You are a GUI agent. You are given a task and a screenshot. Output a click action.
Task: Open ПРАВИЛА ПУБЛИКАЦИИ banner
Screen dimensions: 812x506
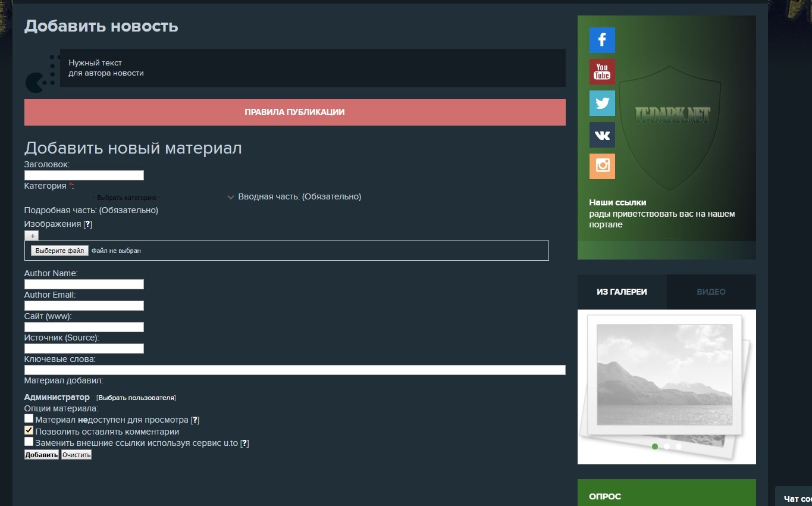[294, 112]
